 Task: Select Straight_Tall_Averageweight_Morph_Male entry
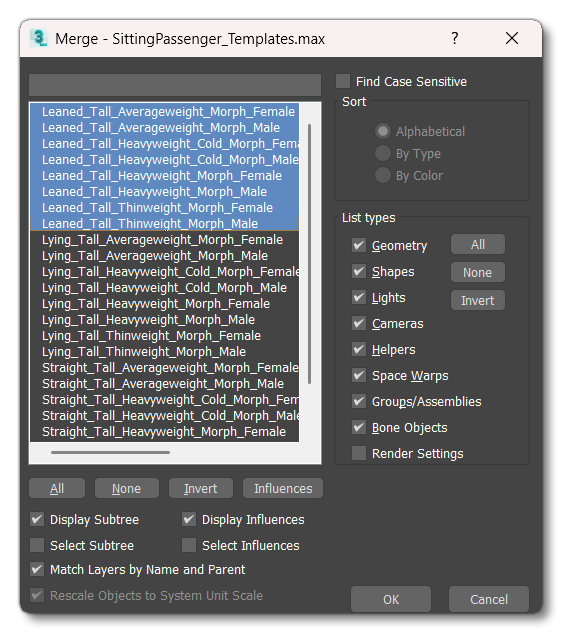coord(165,384)
